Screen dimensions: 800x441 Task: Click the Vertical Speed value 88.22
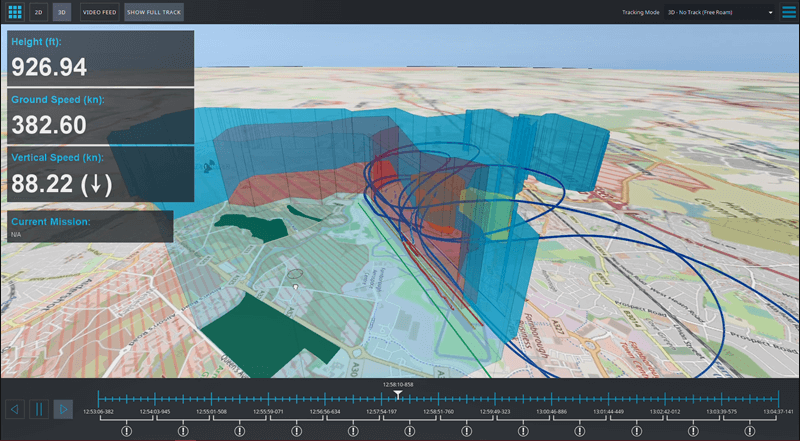tap(62, 184)
